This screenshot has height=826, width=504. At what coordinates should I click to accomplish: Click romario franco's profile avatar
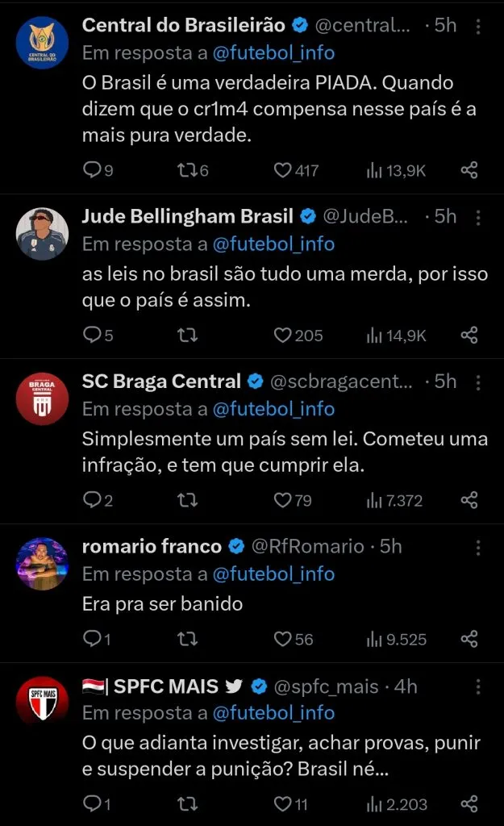[x=42, y=563]
